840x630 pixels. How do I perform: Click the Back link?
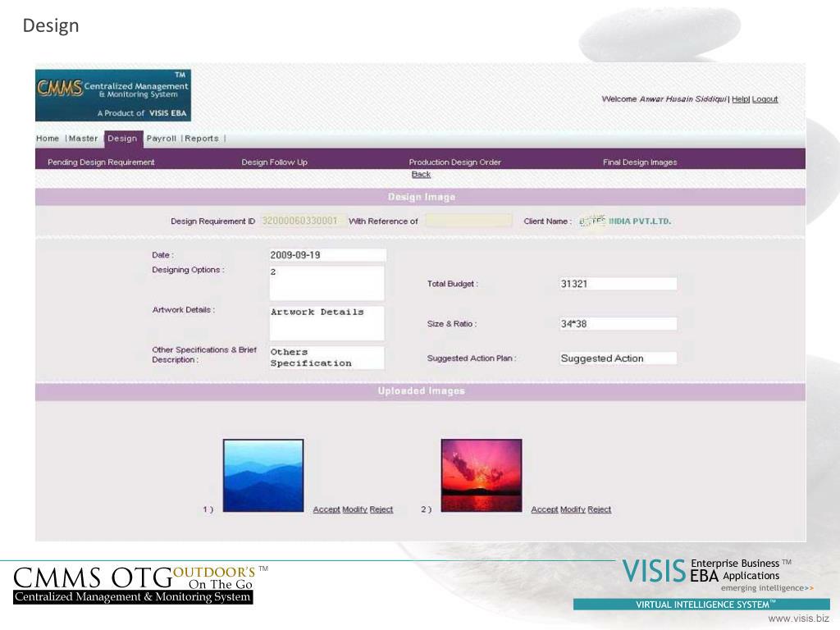pyautogui.click(x=421, y=174)
